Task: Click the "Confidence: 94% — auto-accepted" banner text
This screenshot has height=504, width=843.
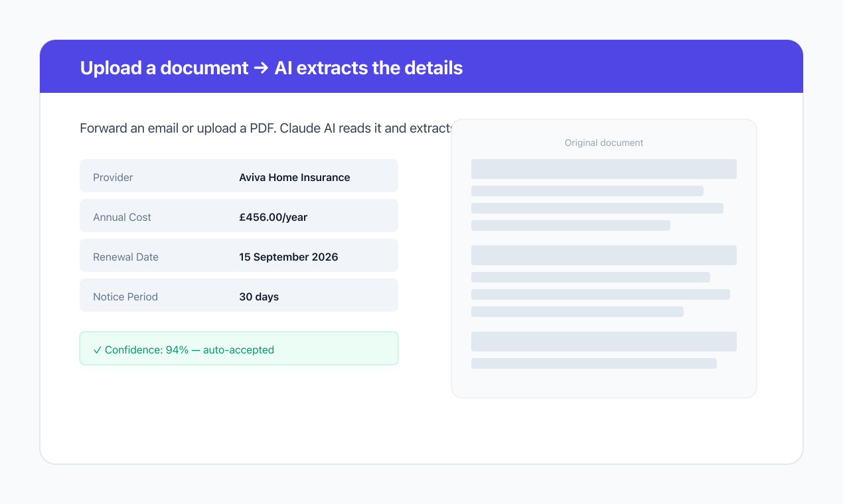Action: (189, 349)
